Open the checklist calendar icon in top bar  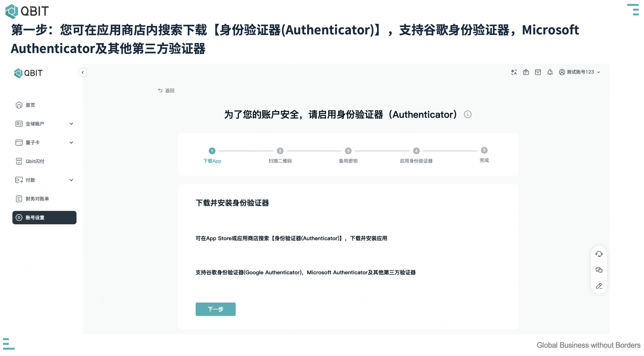pos(538,72)
